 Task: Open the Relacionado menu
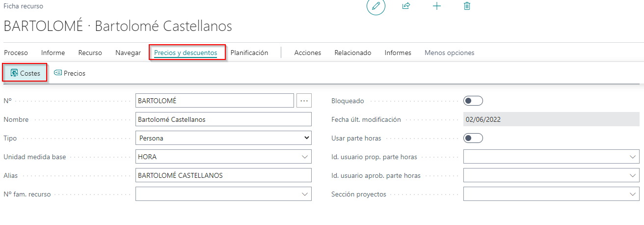(353, 53)
